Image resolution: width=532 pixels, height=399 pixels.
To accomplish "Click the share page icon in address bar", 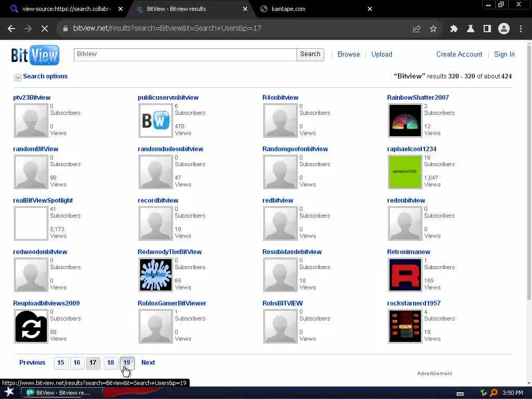I will 417,29.
